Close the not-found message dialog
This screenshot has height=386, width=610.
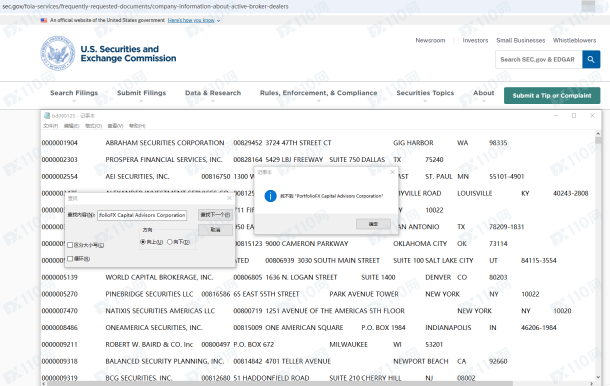(392, 172)
